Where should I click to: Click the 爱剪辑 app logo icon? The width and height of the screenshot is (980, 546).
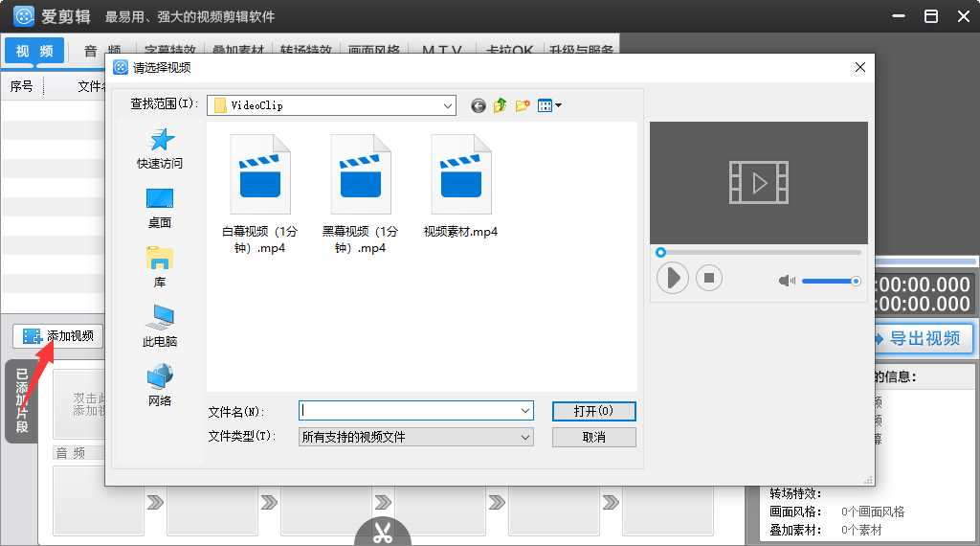[24, 16]
